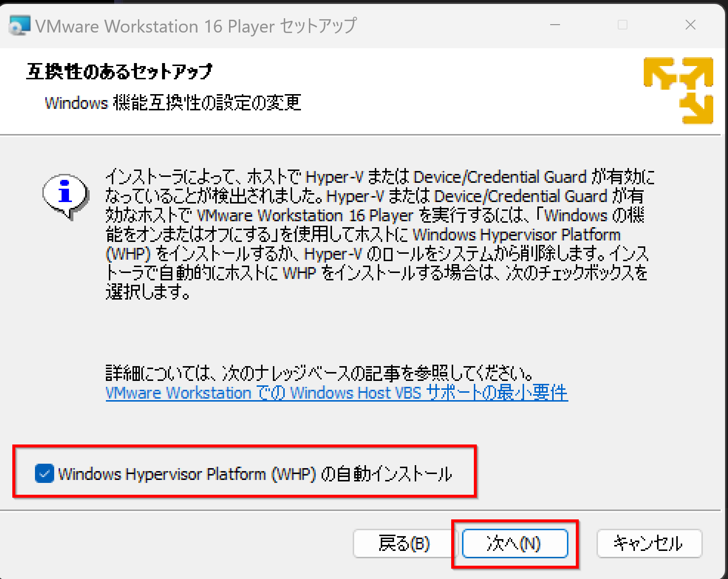Click the heading 互換性のあるセットアップ
The image size is (728, 579).
(119, 72)
